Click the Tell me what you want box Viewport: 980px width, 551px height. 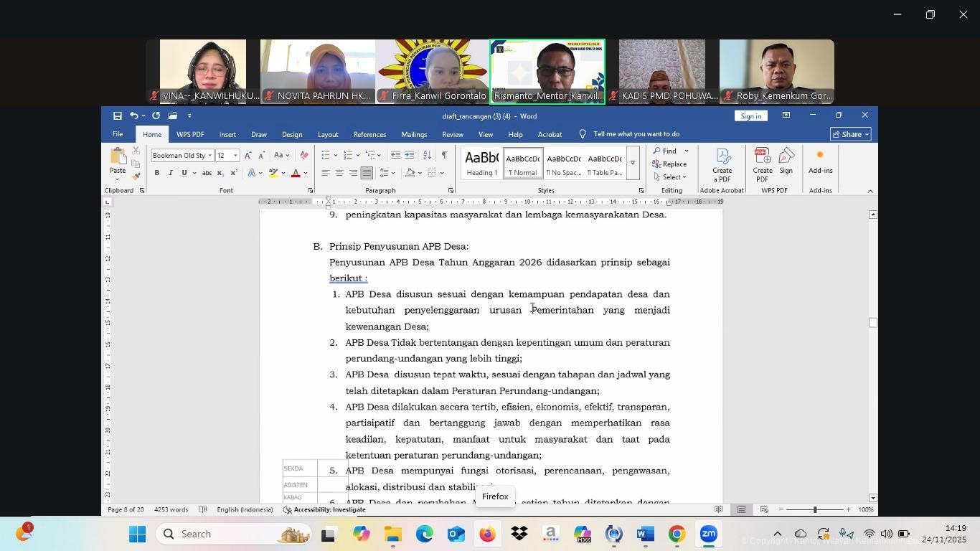point(636,134)
